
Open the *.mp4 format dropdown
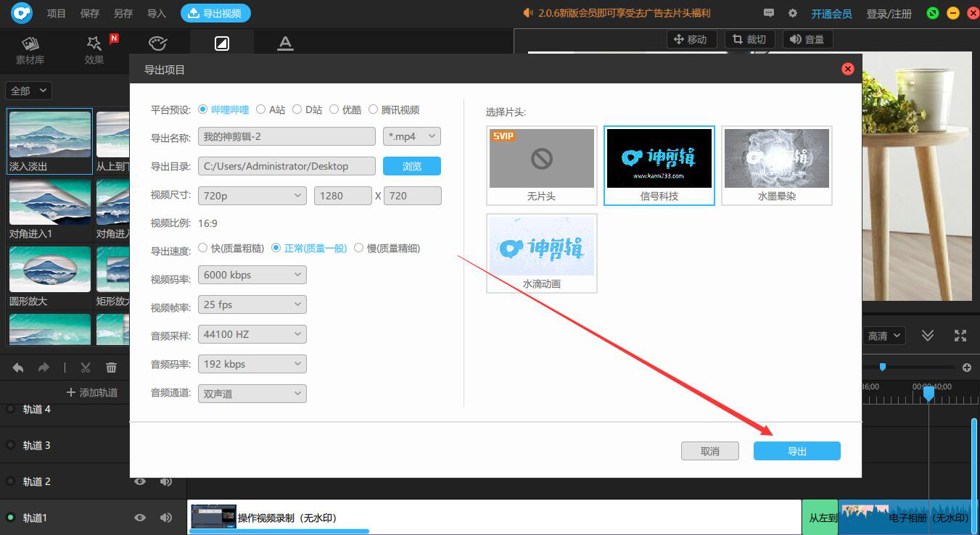click(x=412, y=136)
